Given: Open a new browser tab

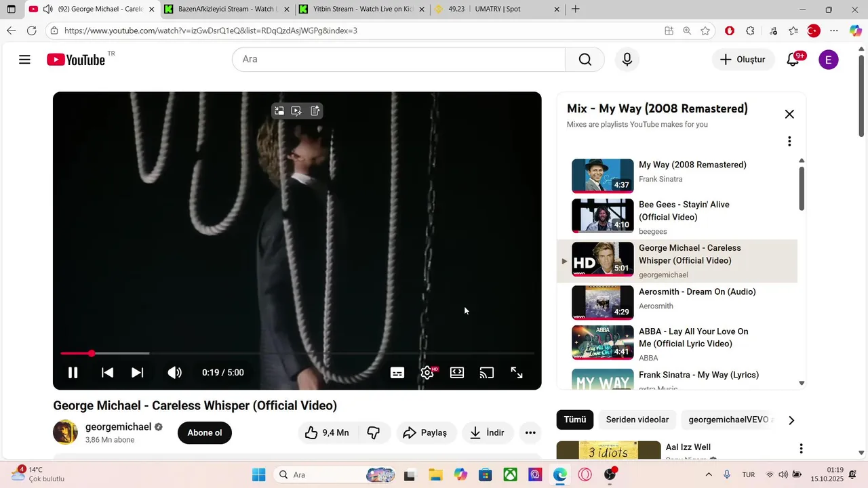Looking at the screenshot, I should [576, 9].
